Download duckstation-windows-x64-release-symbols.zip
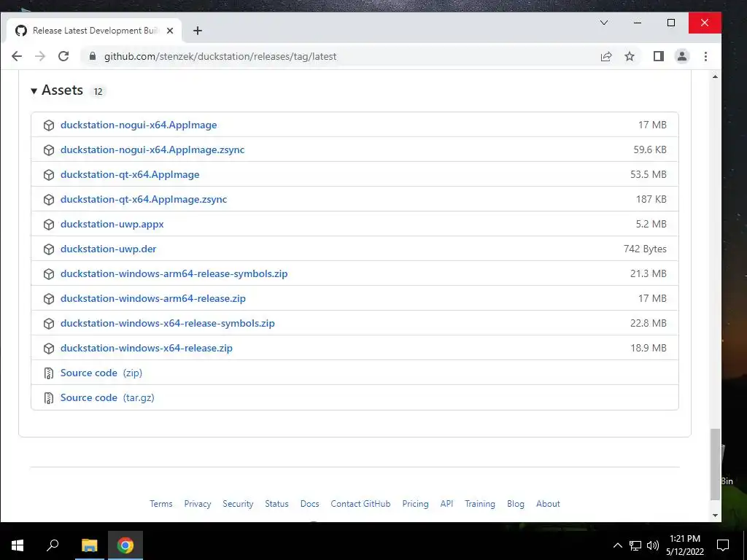The width and height of the screenshot is (747, 560). click(168, 323)
